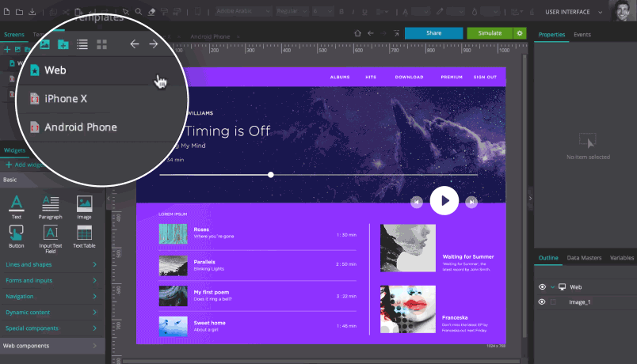
Task: Activate the zoom magnifier tool
Action: (x=139, y=12)
